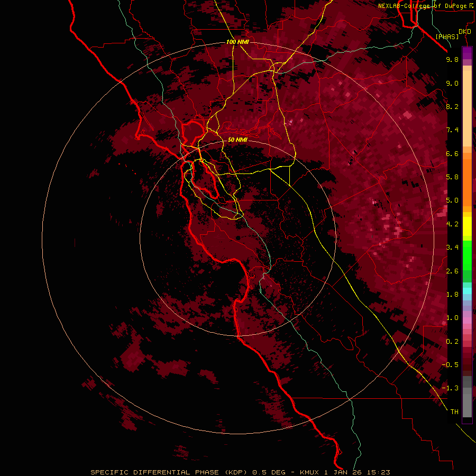The height and width of the screenshot is (476, 476).
Task: Click the 2.6 scale value
Action: 452,271
